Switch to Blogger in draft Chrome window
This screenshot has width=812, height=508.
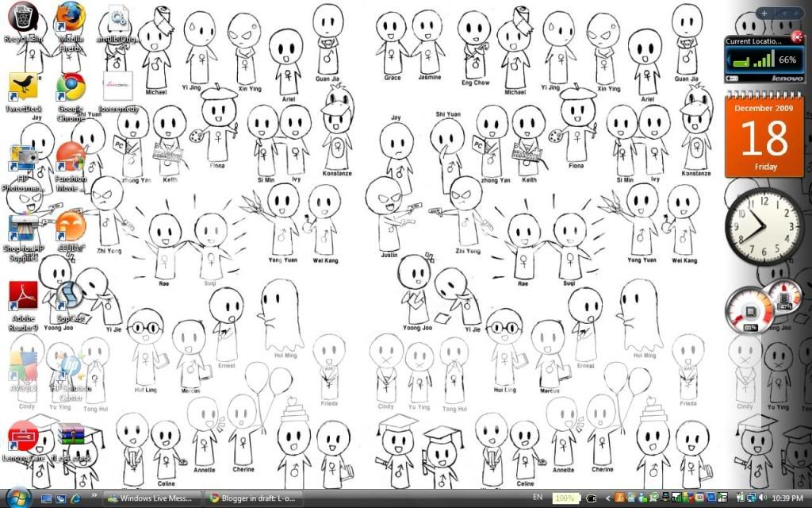[x=252, y=498]
